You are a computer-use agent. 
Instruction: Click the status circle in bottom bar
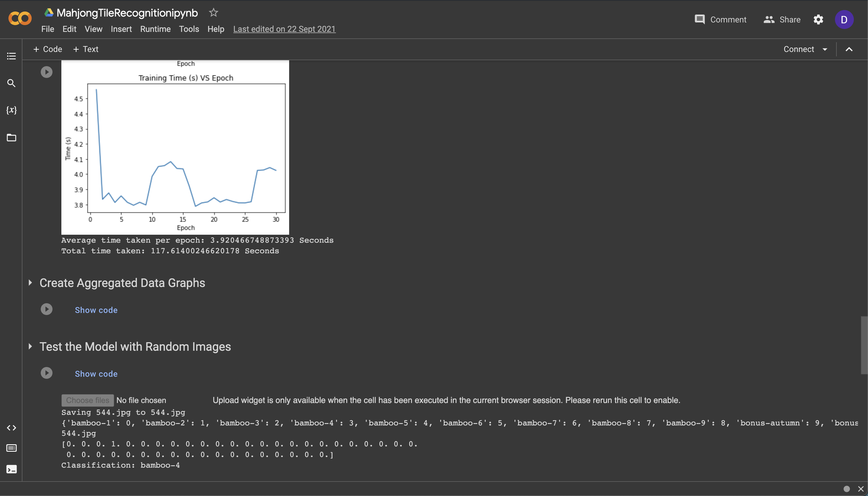846,489
